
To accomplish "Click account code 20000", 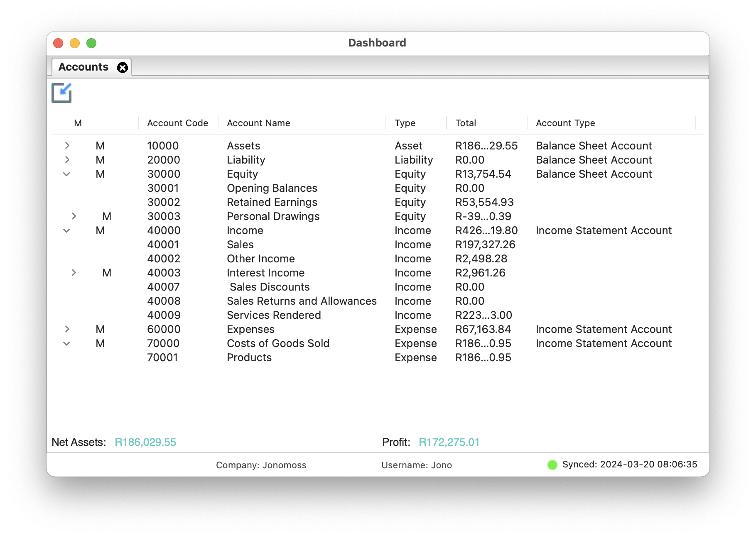I will click(164, 160).
